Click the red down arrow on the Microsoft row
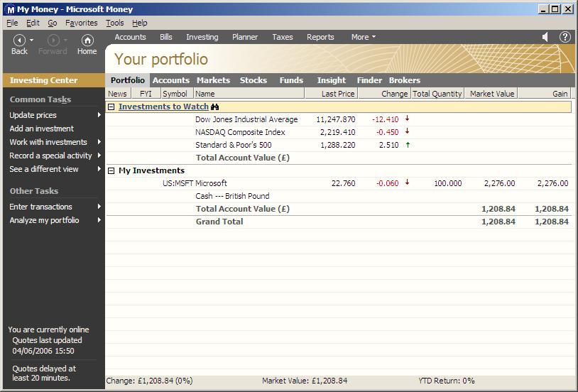 408,183
